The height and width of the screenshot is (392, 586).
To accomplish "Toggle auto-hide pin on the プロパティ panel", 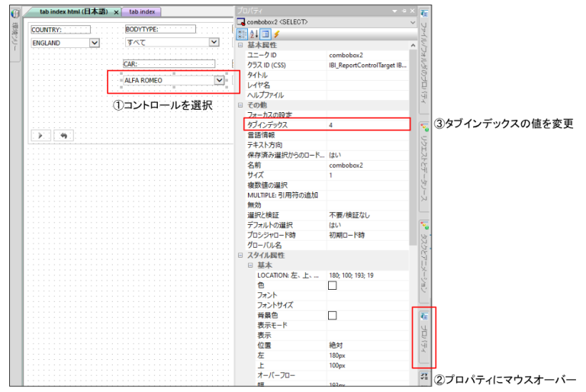I will pyautogui.click(x=404, y=11).
